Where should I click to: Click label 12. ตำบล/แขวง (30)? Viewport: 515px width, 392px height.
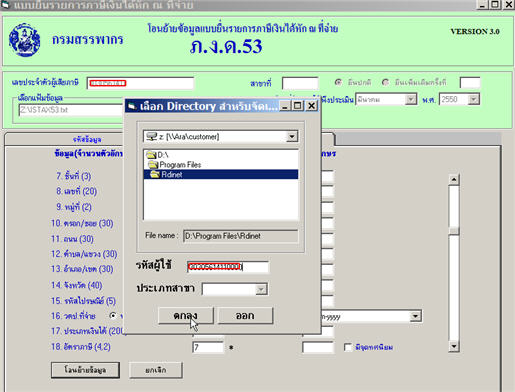84,254
